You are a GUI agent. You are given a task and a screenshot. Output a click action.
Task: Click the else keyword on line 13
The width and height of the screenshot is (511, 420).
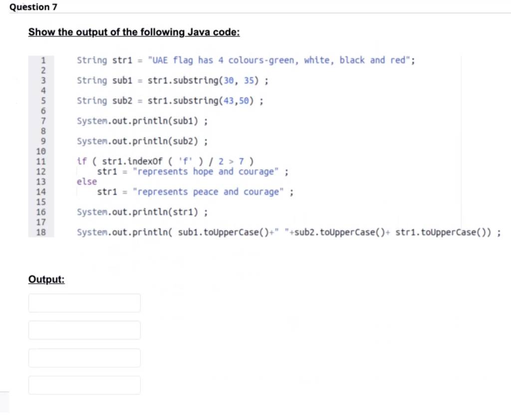click(x=86, y=181)
